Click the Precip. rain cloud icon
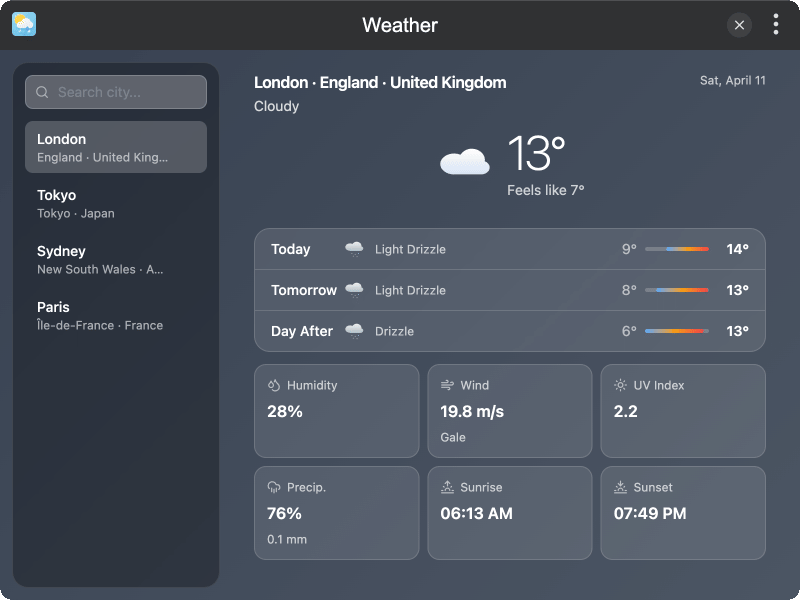The image size is (800, 600). click(x=274, y=487)
